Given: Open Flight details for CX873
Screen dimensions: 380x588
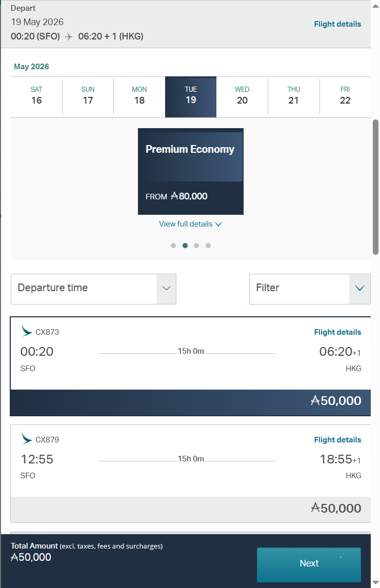Looking at the screenshot, I should tap(337, 332).
